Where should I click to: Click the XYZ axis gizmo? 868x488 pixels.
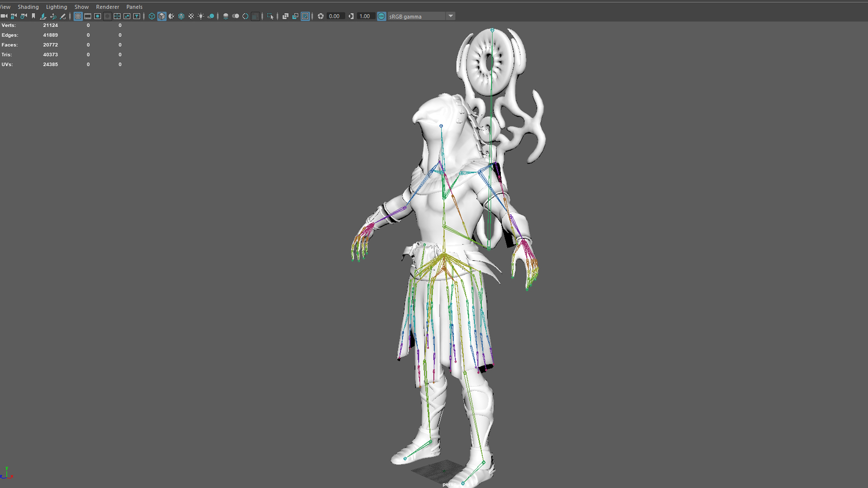[7, 474]
